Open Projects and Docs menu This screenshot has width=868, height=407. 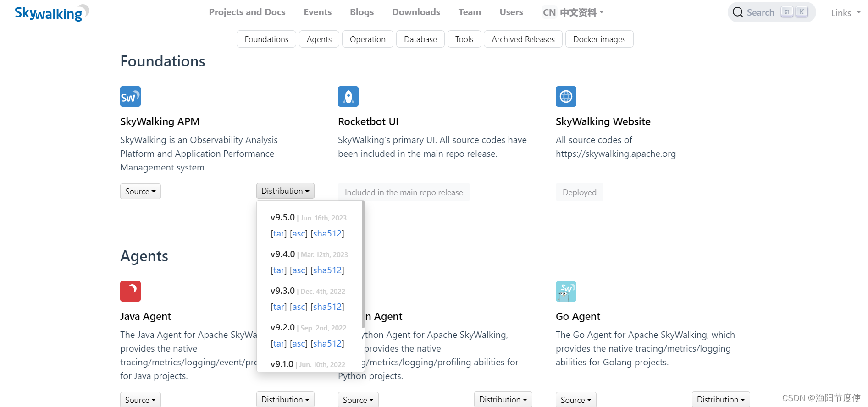247,12
